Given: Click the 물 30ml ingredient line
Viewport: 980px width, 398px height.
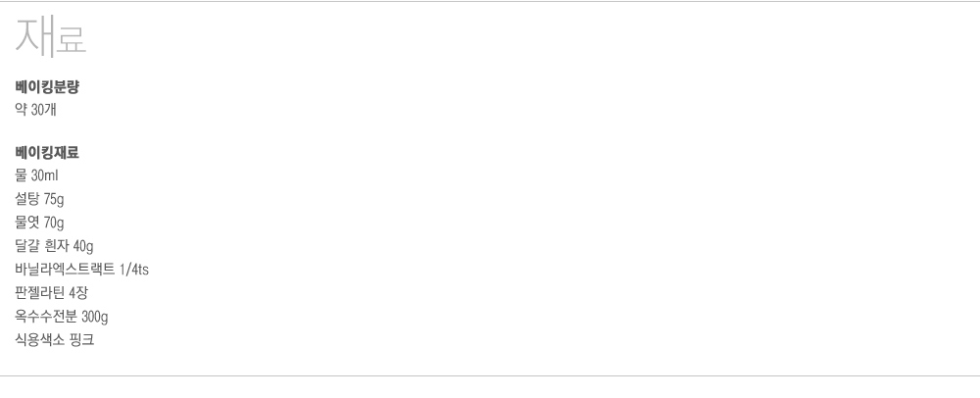Looking at the screenshot, I should 38,176.
